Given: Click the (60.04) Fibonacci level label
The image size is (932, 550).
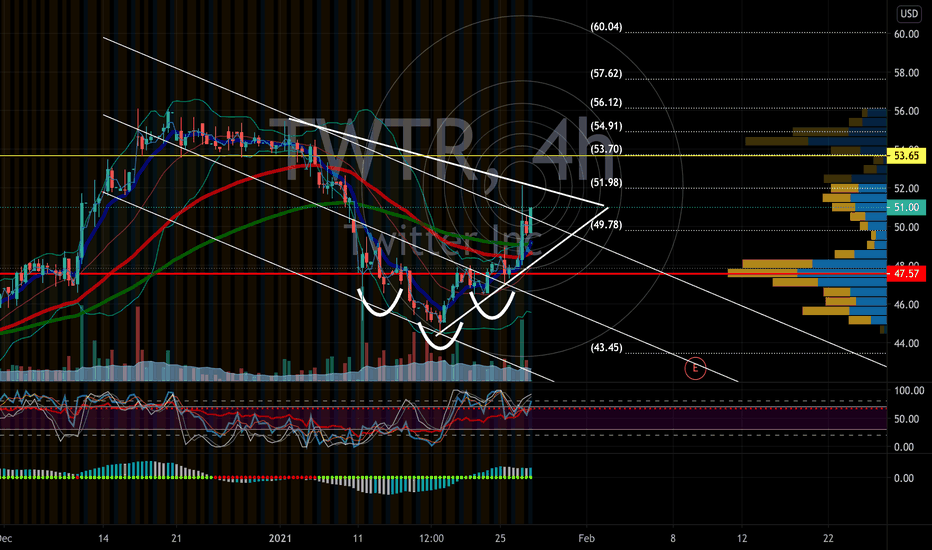Looking at the screenshot, I should tap(606, 27).
